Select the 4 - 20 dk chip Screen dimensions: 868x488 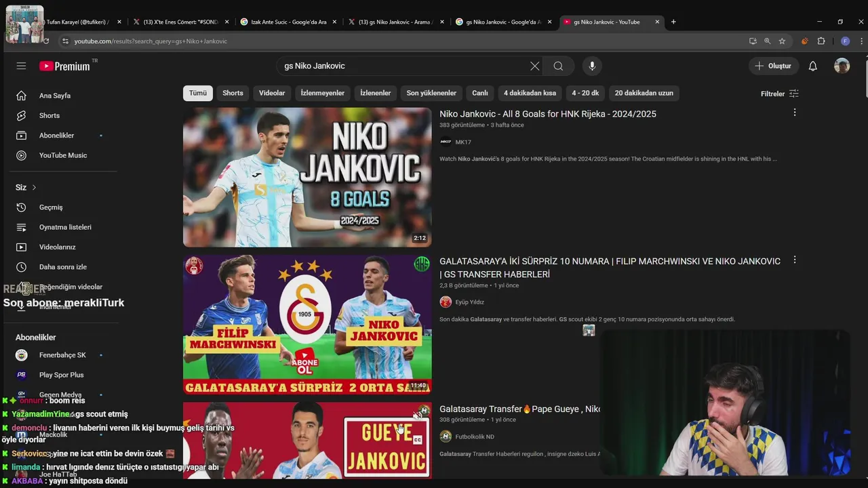pyautogui.click(x=585, y=93)
